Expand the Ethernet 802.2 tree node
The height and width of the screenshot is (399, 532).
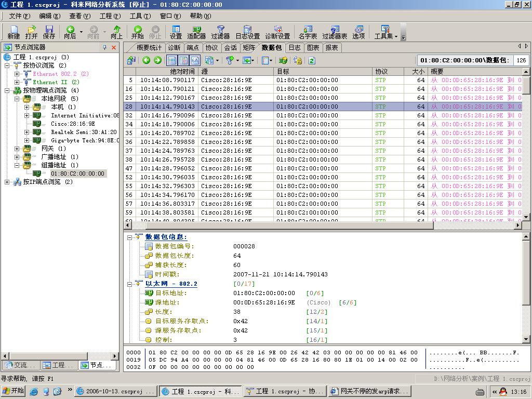[x=17, y=74]
